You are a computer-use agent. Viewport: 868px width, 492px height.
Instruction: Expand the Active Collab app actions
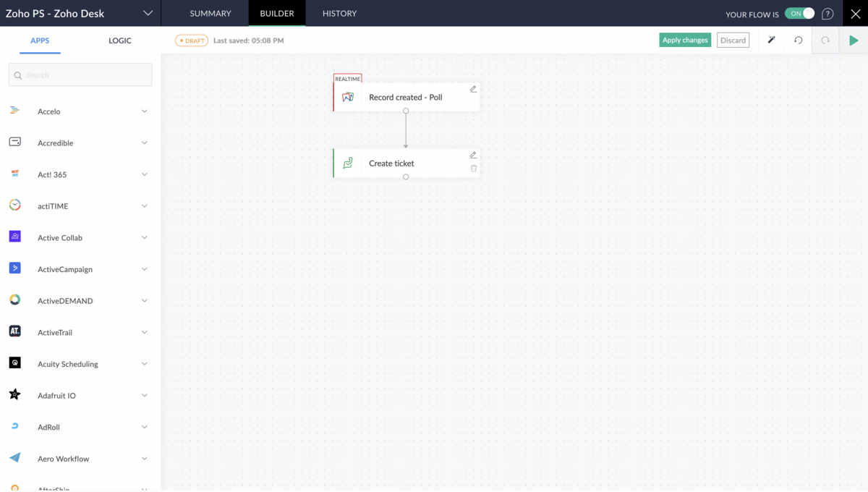coord(145,237)
